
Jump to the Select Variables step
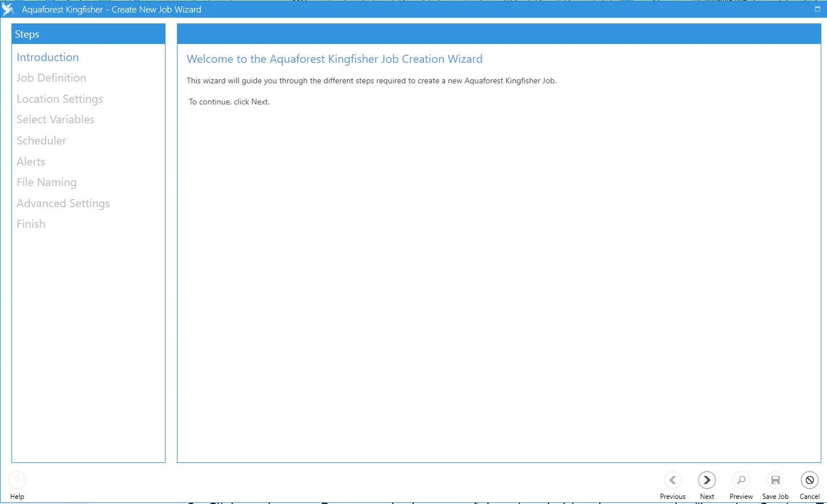coord(55,120)
